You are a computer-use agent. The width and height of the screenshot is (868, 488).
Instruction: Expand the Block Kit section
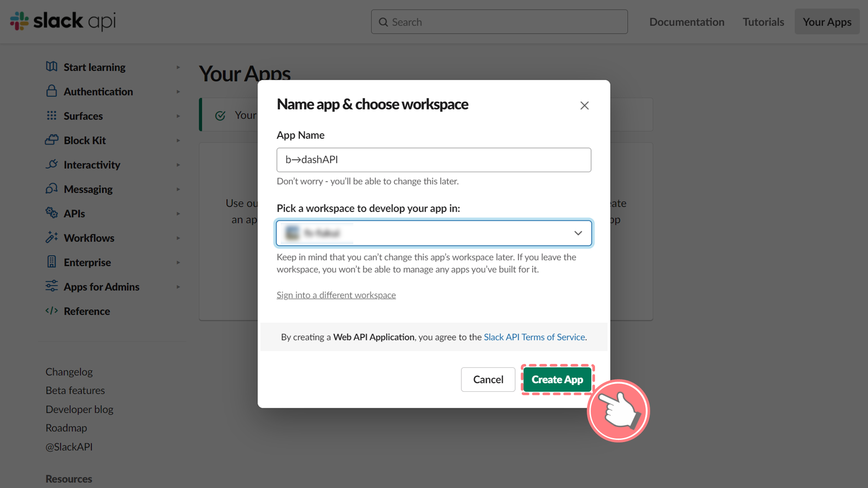pos(178,141)
